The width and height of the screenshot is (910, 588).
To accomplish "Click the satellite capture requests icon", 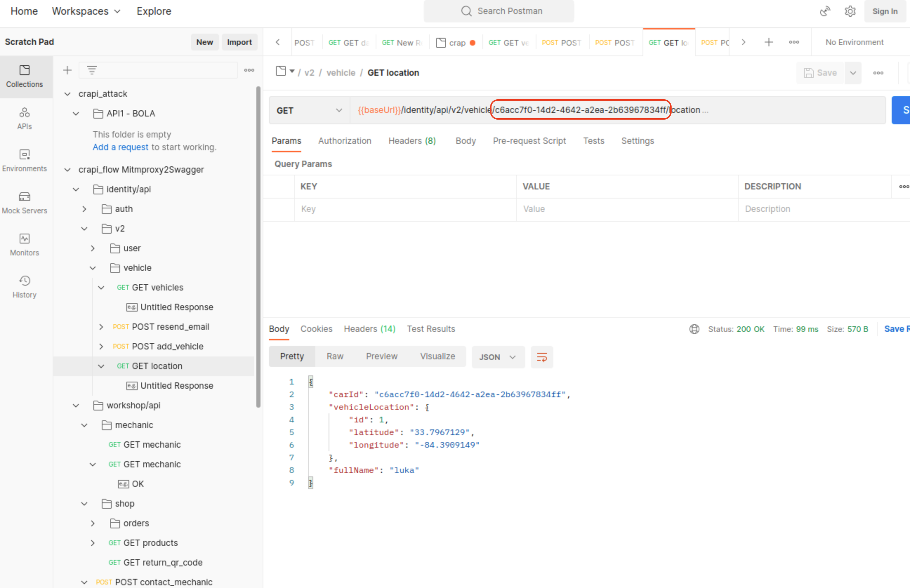I will click(824, 12).
